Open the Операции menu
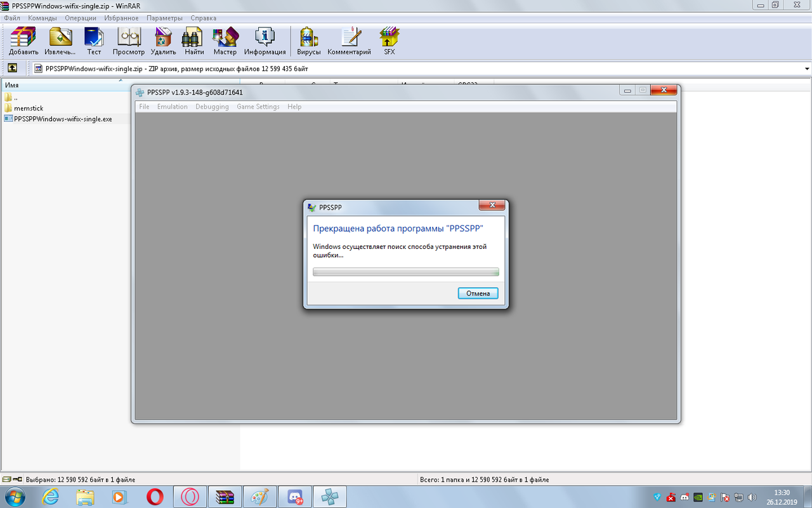Screen dimensions: 812x508 pyautogui.click(x=81, y=18)
